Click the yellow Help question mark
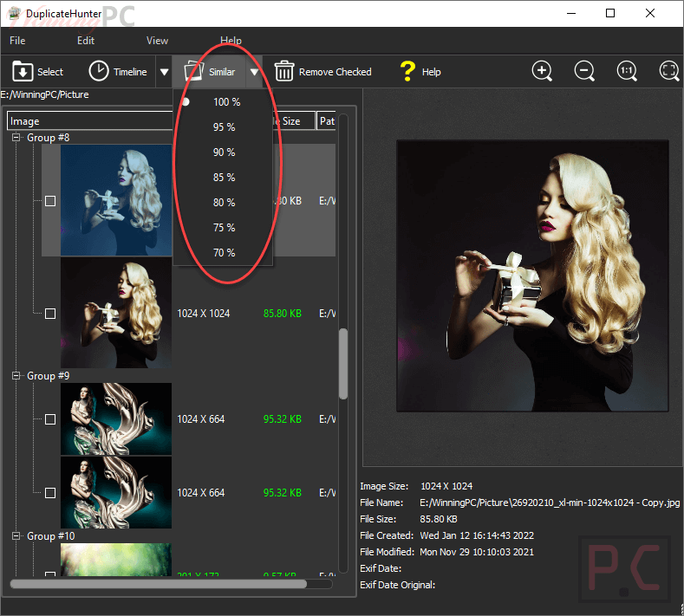This screenshot has width=684, height=616. tap(407, 71)
